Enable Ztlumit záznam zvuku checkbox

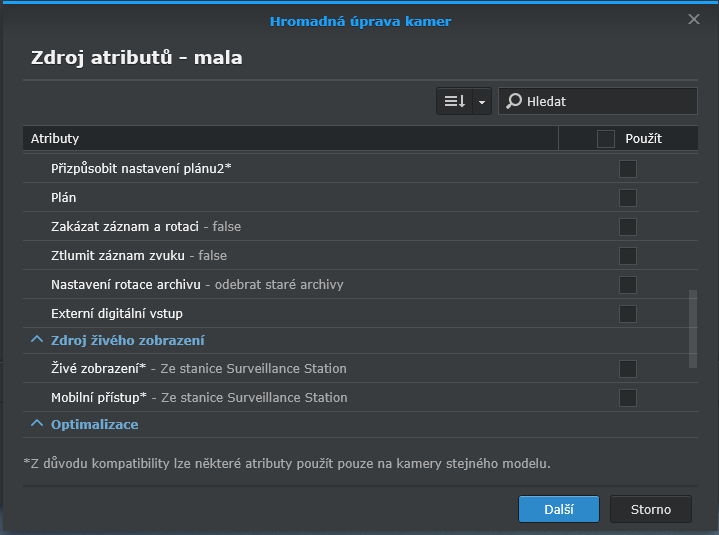pyautogui.click(x=628, y=256)
